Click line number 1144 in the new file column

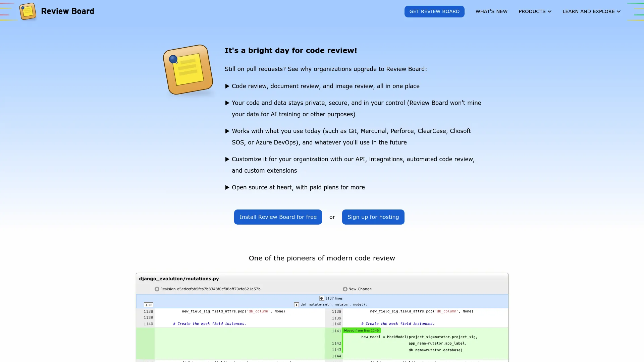[336, 356]
